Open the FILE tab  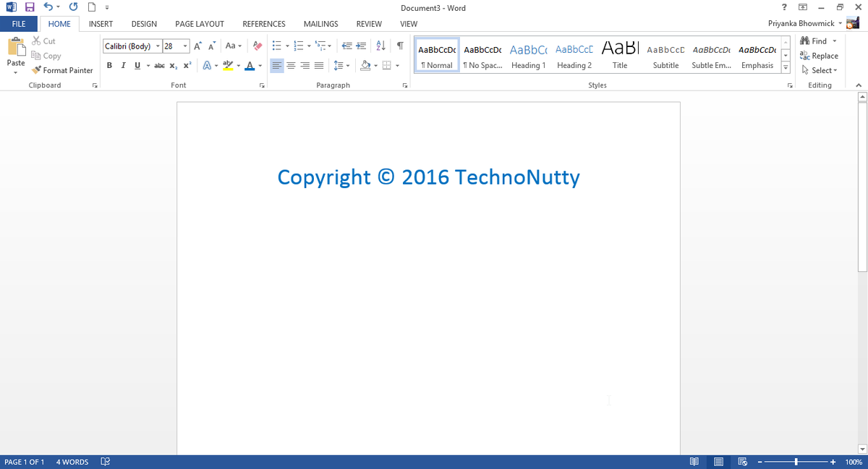click(19, 24)
